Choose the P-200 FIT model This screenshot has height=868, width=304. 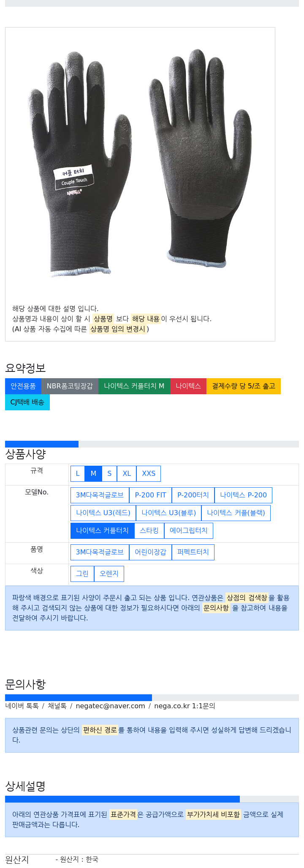click(x=151, y=495)
